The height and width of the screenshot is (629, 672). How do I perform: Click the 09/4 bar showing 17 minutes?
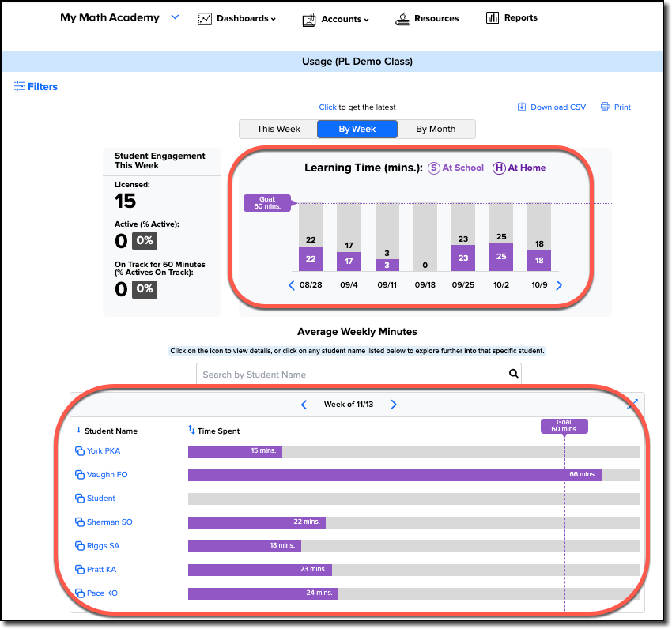[x=349, y=262]
